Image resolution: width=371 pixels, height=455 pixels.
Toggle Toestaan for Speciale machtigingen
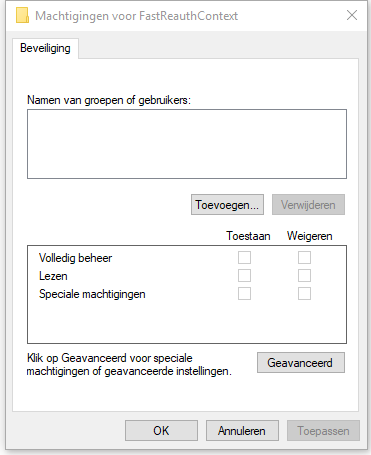pos(244,294)
